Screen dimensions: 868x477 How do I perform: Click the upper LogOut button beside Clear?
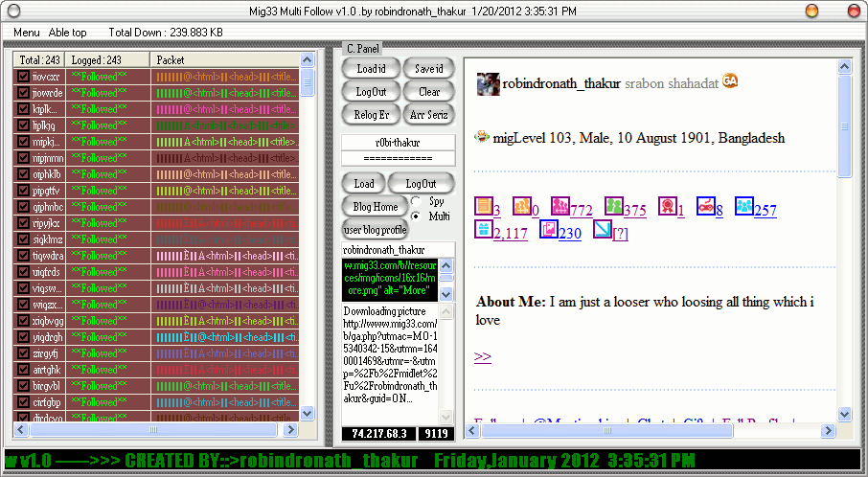pos(371,92)
